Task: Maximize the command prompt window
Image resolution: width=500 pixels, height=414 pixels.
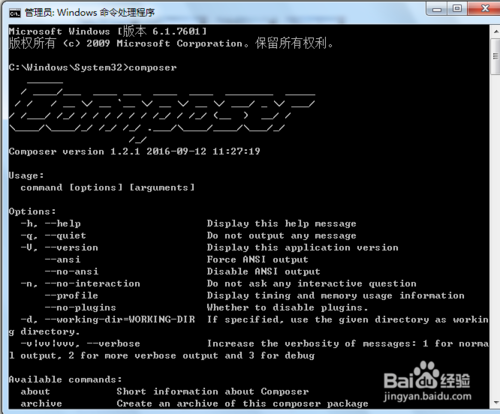Action: [x=457, y=9]
